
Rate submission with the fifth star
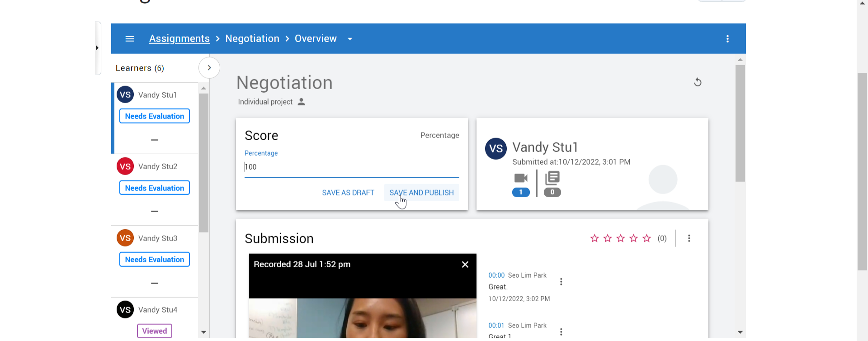click(x=647, y=238)
